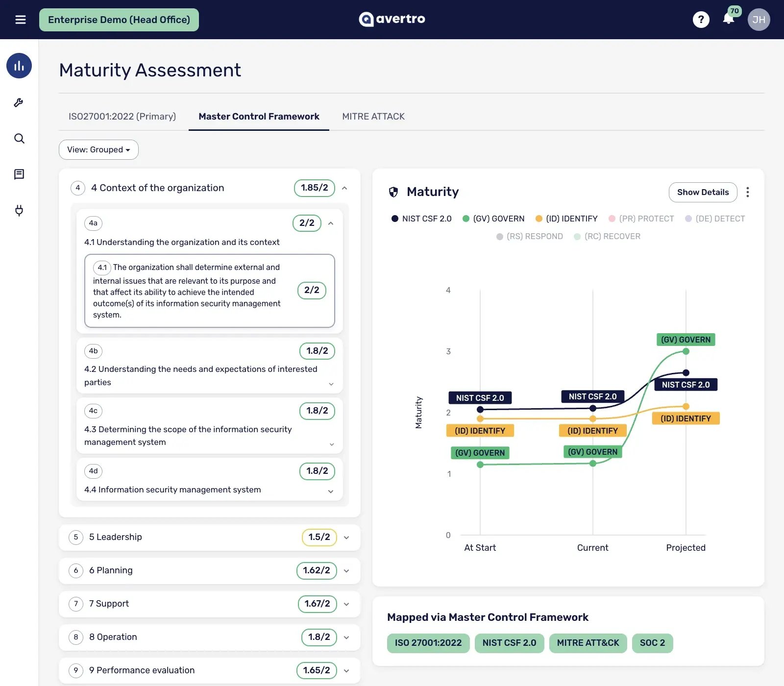Expand the 6 Planning section

346,571
